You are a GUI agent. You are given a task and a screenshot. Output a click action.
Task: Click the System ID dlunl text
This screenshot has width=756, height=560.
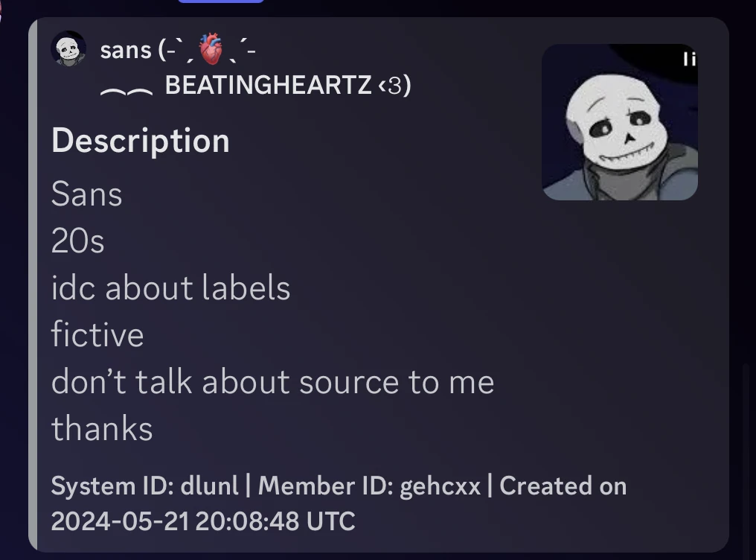[x=144, y=486]
